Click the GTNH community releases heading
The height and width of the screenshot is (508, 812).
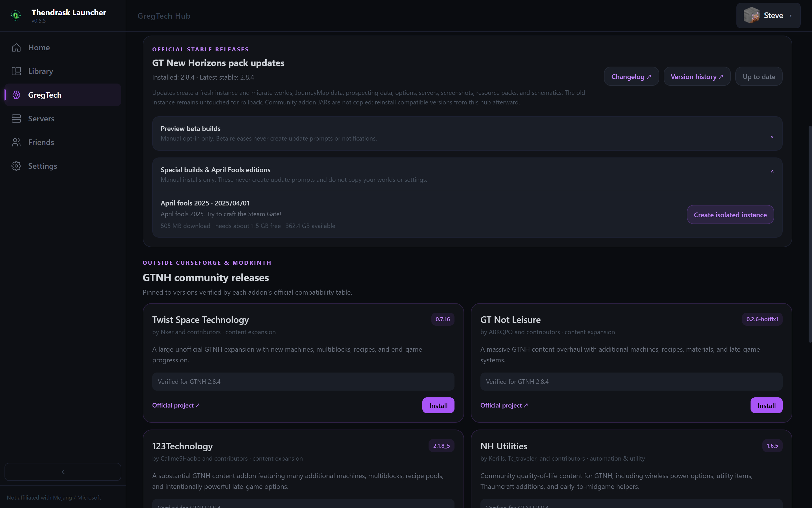206,277
